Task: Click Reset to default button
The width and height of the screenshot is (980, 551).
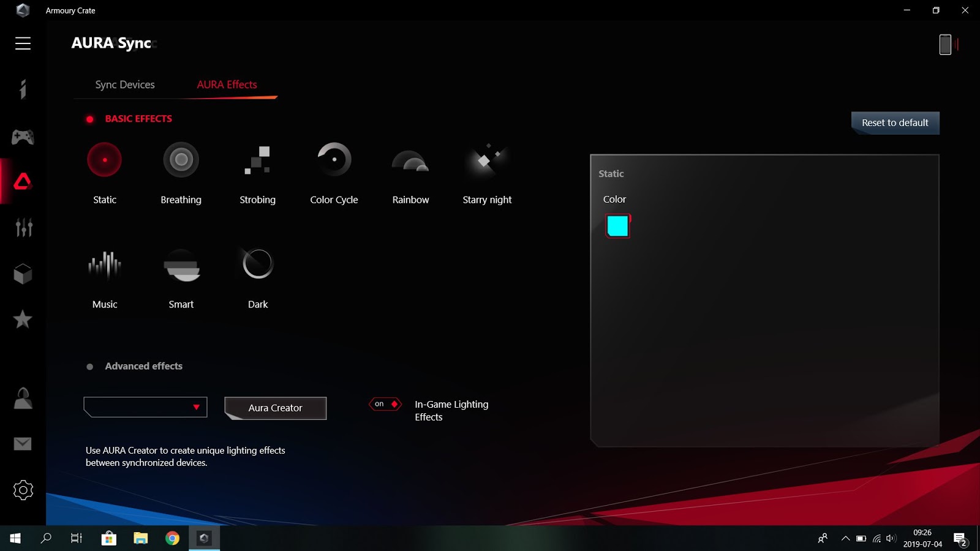Action: (x=895, y=122)
